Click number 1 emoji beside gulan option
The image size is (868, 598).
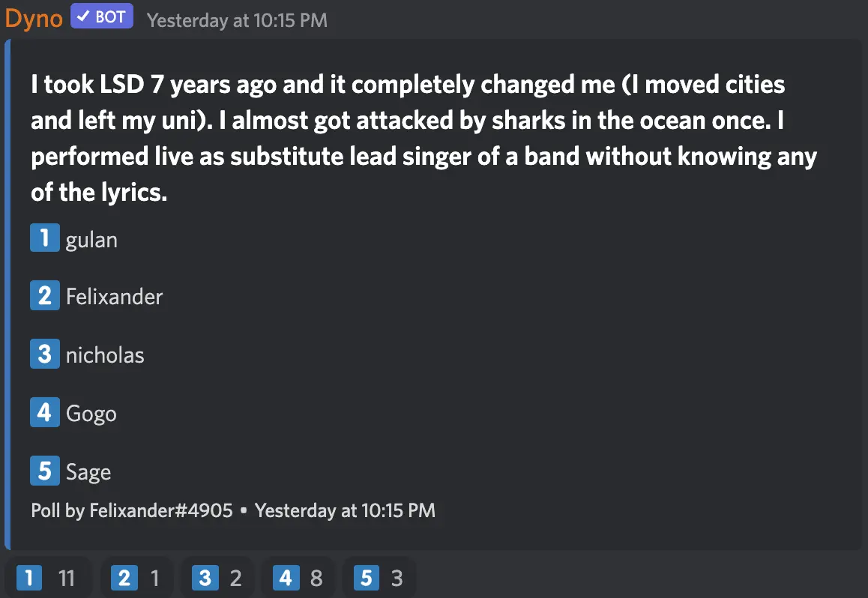coord(44,238)
